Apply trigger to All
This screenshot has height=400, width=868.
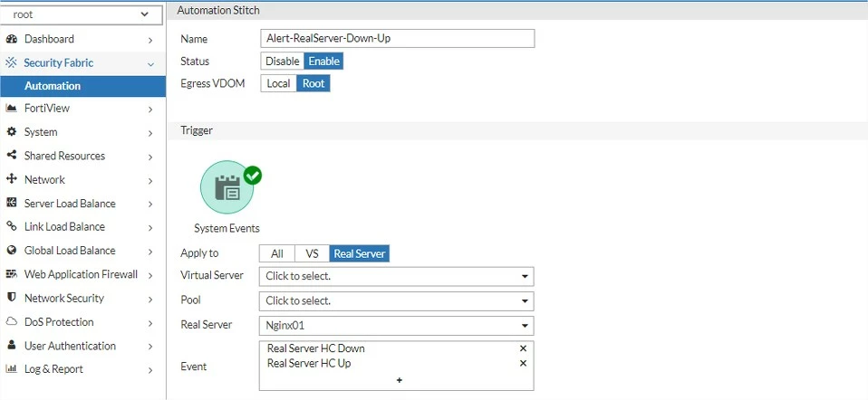tap(277, 254)
